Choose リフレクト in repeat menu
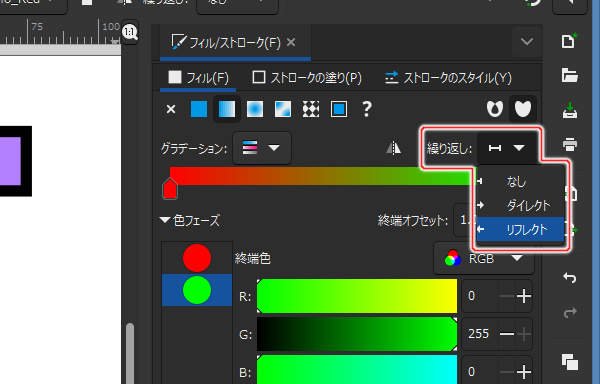The image size is (600, 384). (x=520, y=229)
